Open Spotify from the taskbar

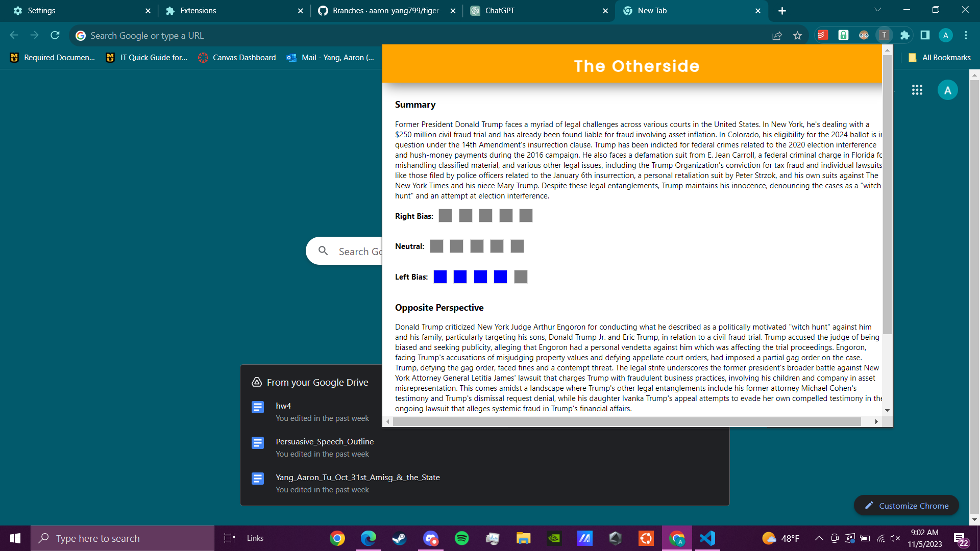coord(461,538)
